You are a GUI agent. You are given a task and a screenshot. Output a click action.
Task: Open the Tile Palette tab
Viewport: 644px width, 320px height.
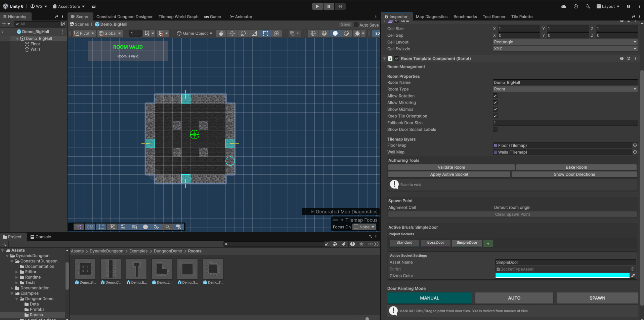(522, 16)
